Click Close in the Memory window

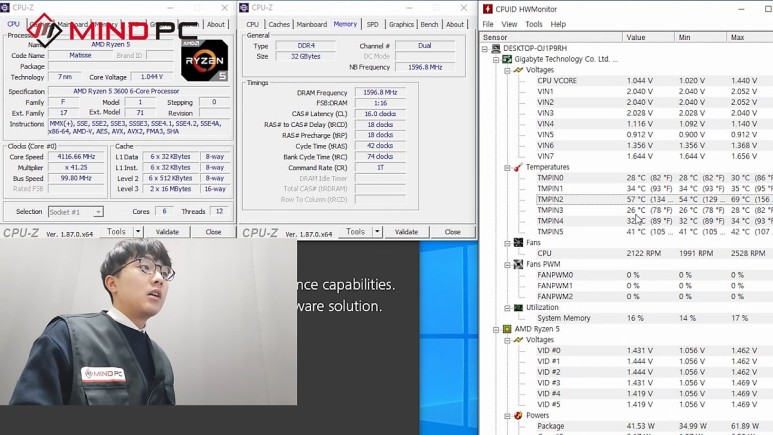453,232
